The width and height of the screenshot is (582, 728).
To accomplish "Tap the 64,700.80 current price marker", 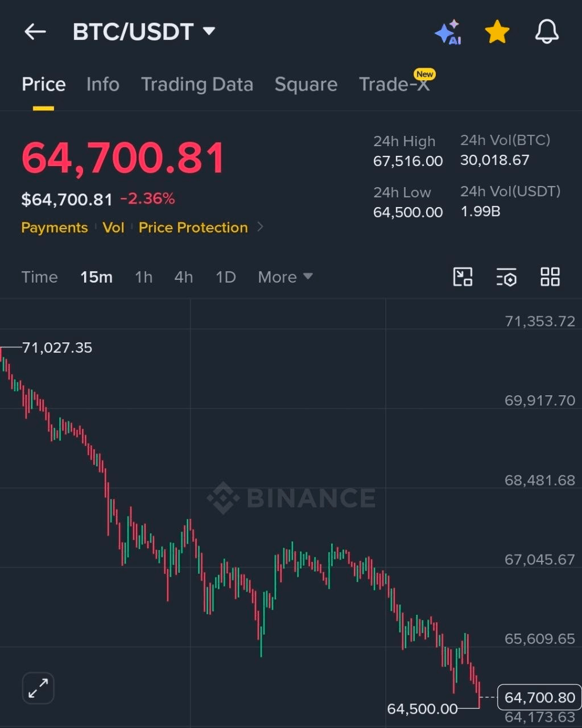I will (x=539, y=697).
